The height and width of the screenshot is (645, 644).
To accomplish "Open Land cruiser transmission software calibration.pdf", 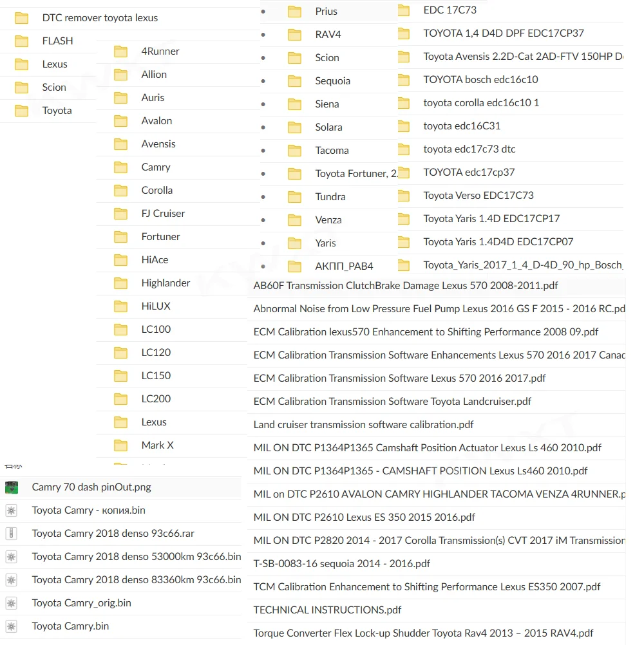I will 363,424.
